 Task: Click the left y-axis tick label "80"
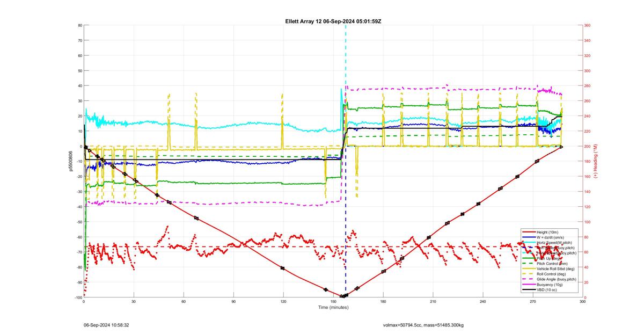[79, 25]
